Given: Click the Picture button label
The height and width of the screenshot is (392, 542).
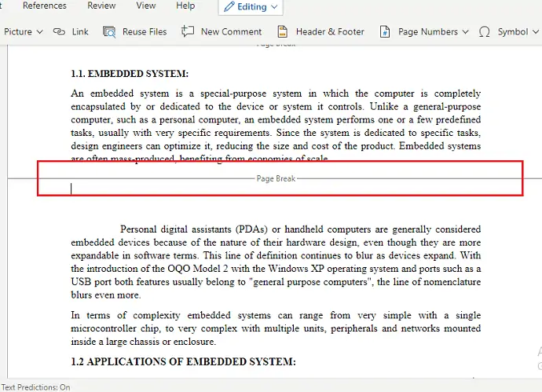Looking at the screenshot, I should pyautogui.click(x=18, y=31).
